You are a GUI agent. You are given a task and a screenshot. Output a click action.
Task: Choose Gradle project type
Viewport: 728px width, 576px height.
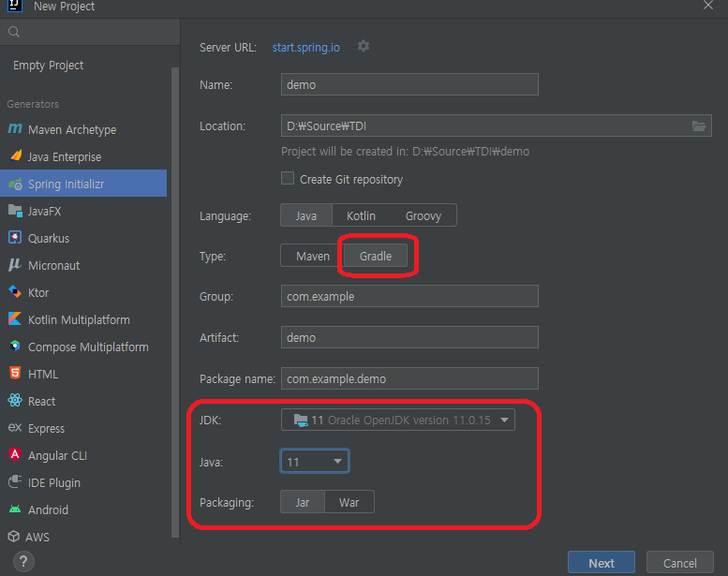pyautogui.click(x=375, y=257)
